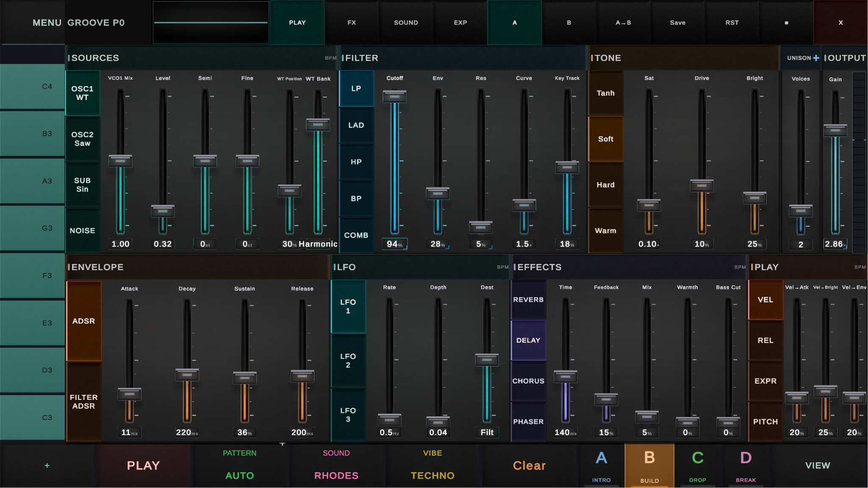The image size is (868, 488).
Task: Click the Cutoff value field 94%
Action: 395,244
